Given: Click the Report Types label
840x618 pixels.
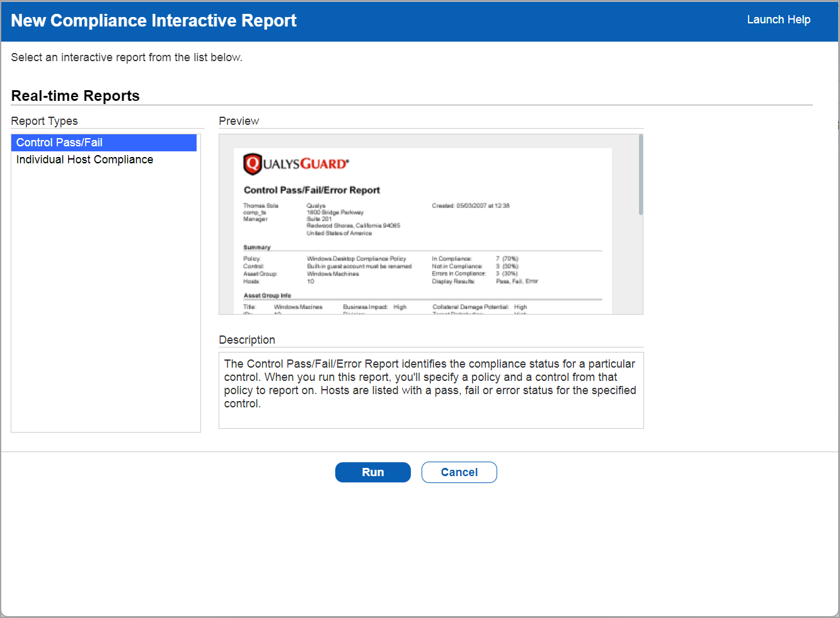Looking at the screenshot, I should pyautogui.click(x=44, y=121).
